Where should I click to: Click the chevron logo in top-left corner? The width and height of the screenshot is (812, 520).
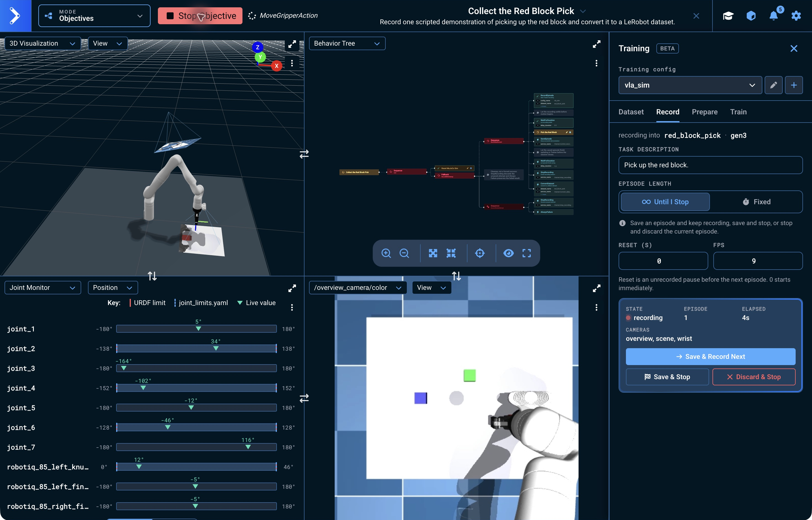tap(15, 16)
